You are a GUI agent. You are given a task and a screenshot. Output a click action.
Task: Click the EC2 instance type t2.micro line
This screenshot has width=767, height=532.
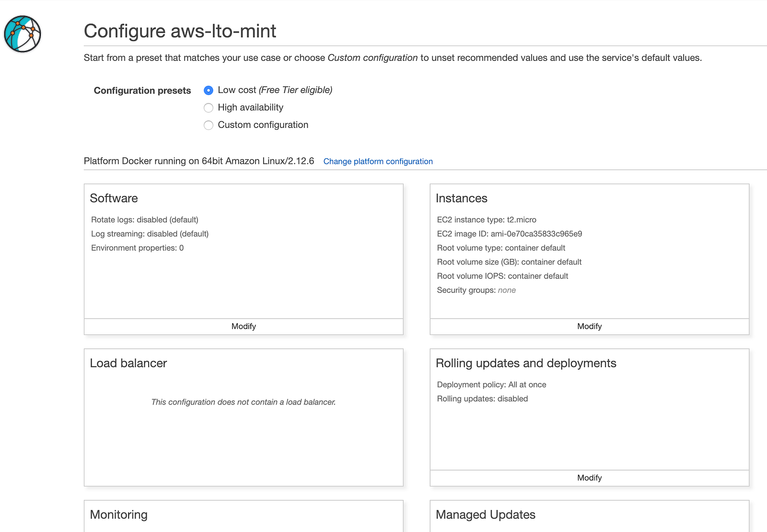pos(487,220)
